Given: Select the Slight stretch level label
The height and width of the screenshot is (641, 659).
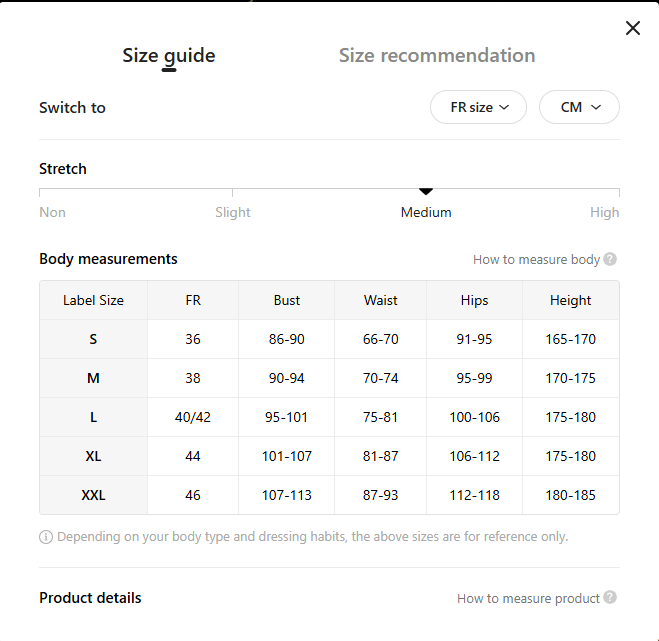Looking at the screenshot, I should pos(233,212).
